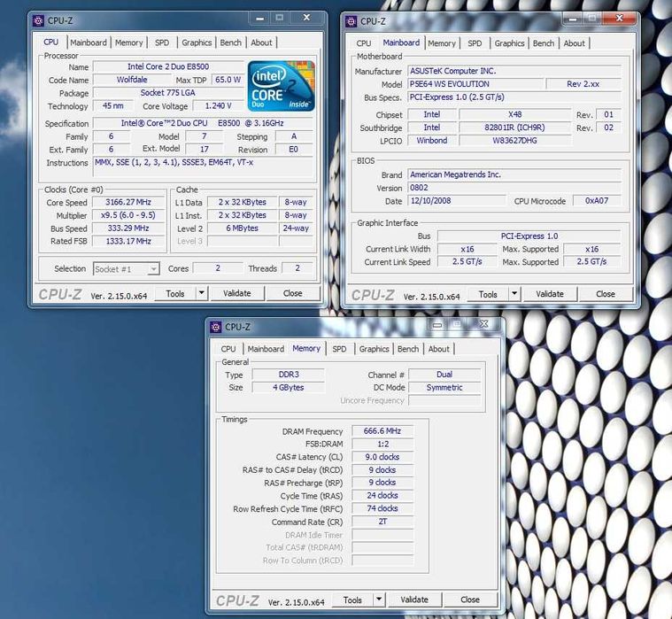Open SPD tab in Mainboard window

[475, 43]
